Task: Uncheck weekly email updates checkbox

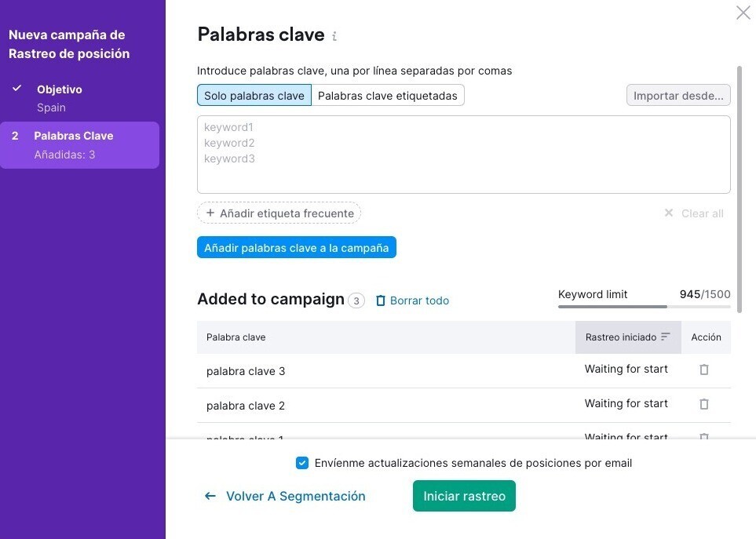Action: [x=302, y=463]
